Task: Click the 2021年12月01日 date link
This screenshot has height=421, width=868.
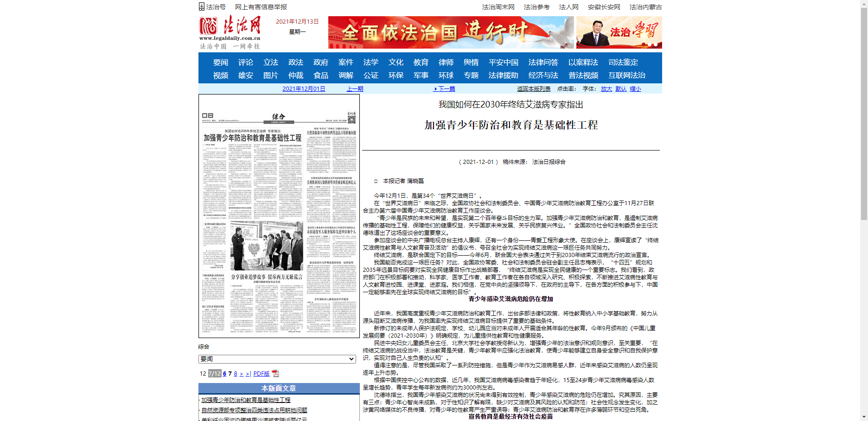Action: (304, 89)
